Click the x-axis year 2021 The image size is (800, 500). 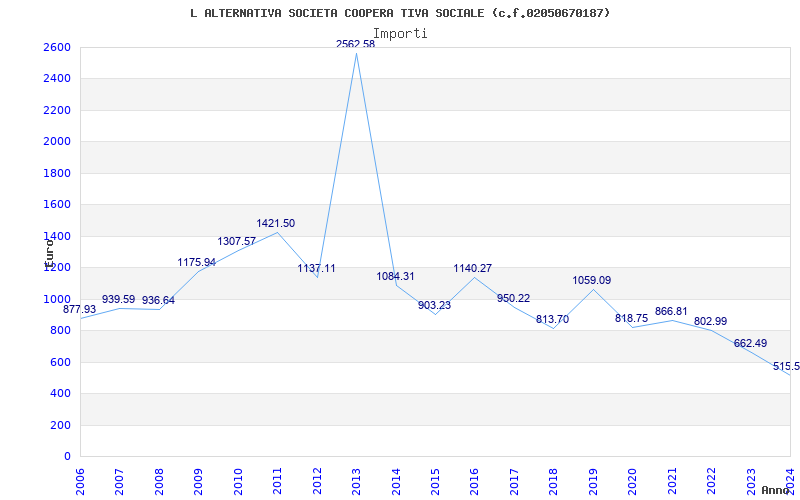click(672, 481)
